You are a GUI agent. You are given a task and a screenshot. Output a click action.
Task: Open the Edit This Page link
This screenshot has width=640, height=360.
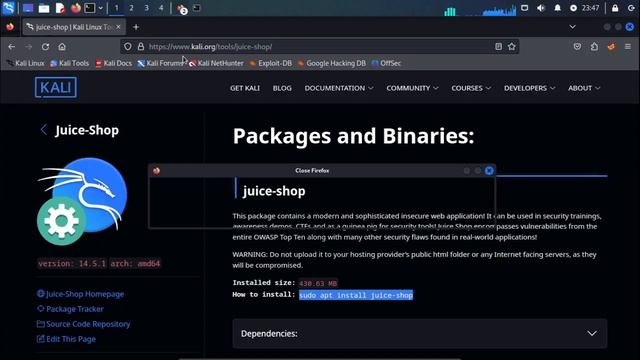point(66,339)
